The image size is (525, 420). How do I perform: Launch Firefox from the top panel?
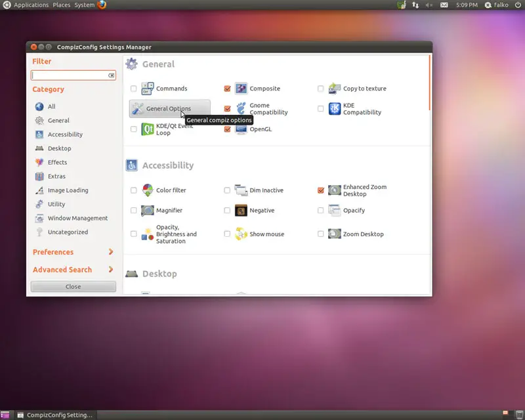pyautogui.click(x=102, y=5)
